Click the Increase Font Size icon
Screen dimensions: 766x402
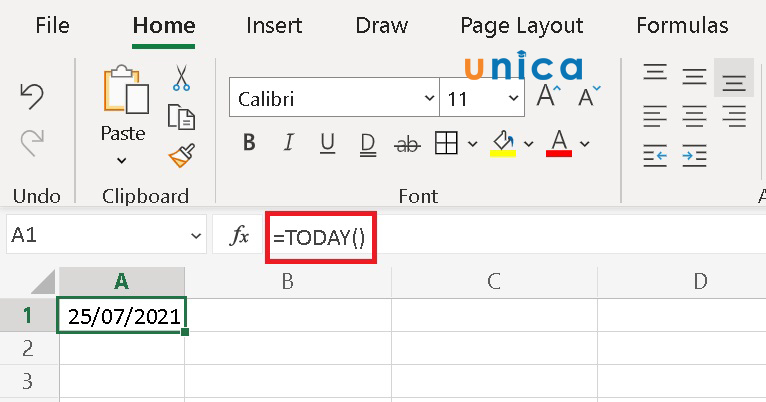click(x=547, y=96)
